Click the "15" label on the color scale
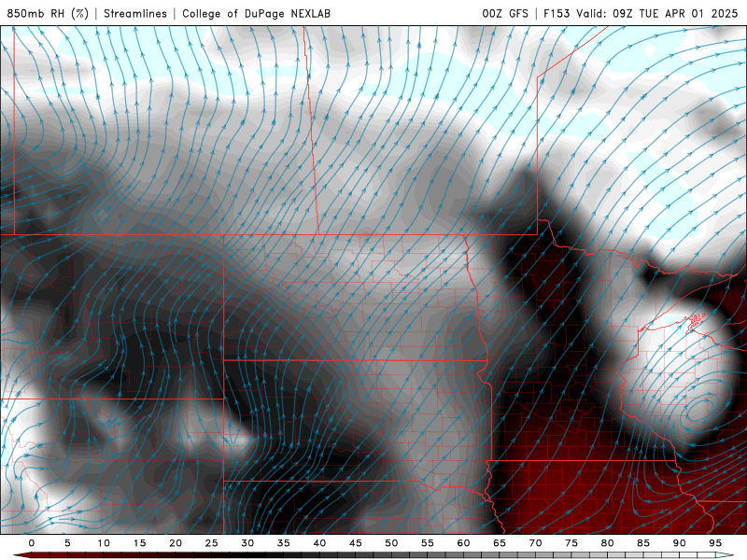 (x=139, y=543)
